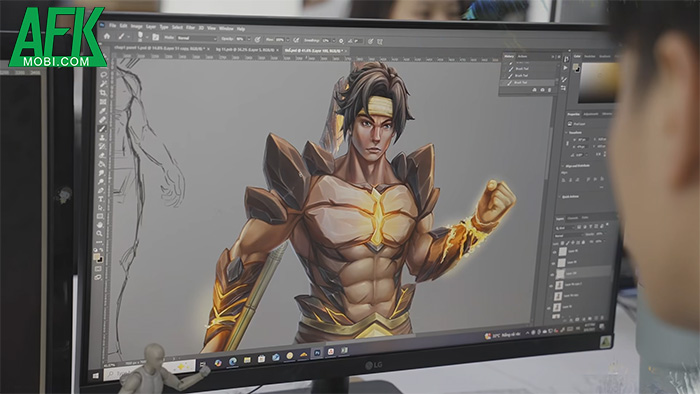Screen dimensions: 700x394
Task: Open the Layer menu
Action: click(151, 27)
